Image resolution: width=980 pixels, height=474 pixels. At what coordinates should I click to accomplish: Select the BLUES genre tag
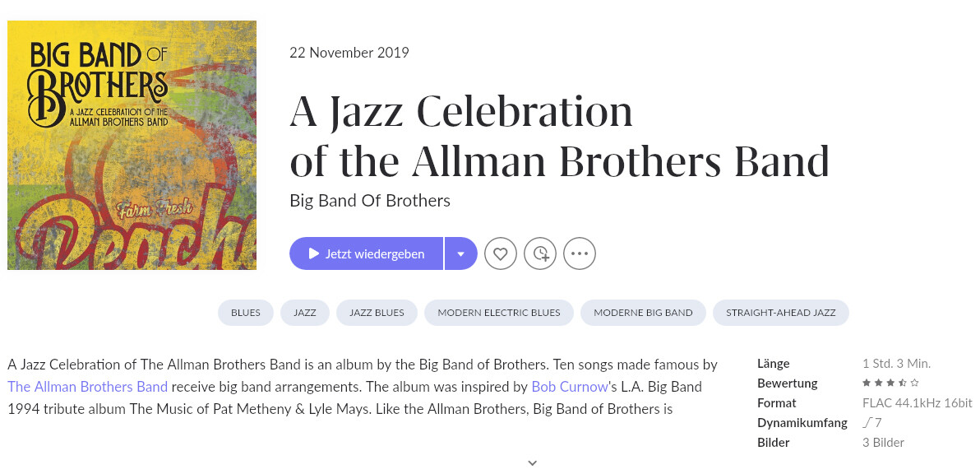click(246, 313)
